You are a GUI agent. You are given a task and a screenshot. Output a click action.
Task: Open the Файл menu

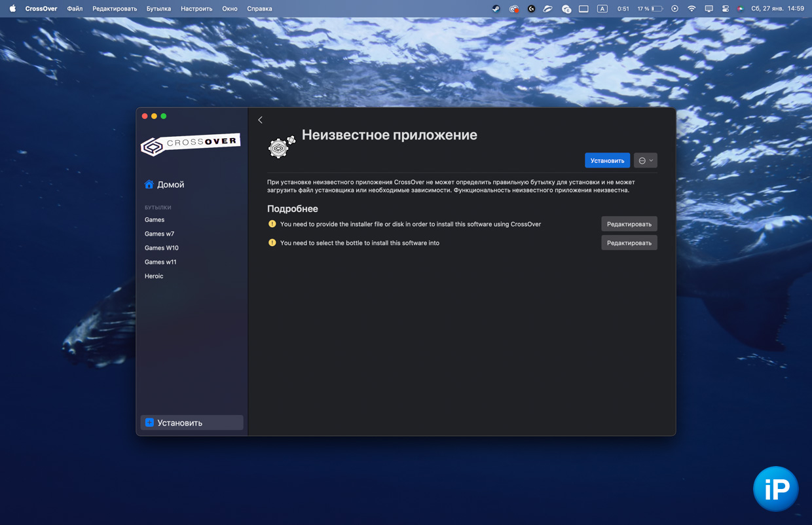click(75, 9)
